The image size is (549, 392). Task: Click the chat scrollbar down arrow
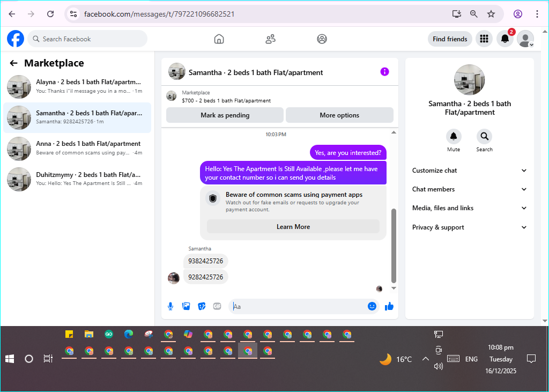click(394, 288)
